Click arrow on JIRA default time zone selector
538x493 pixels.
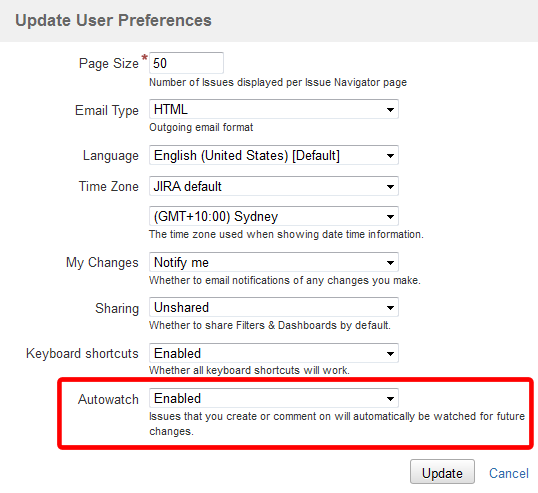(390, 187)
